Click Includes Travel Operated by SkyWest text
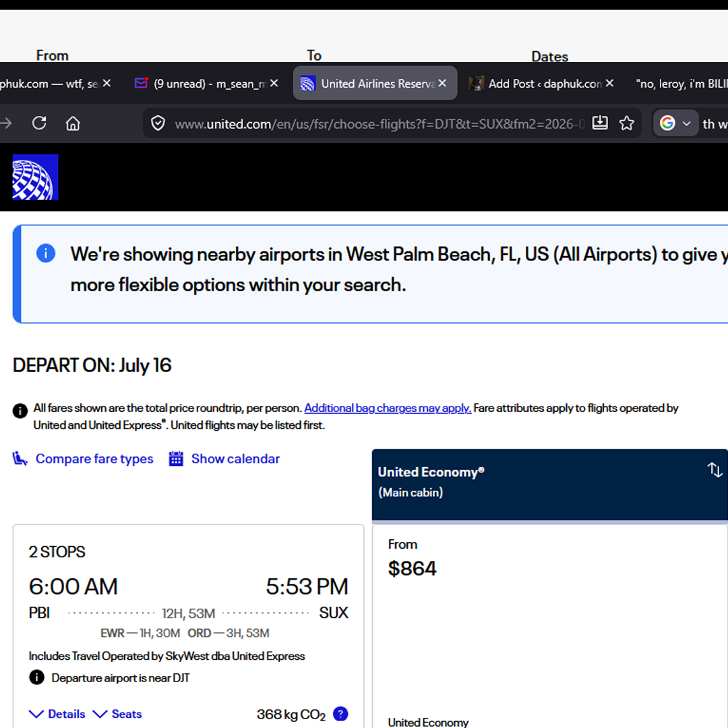The image size is (728, 728). pyautogui.click(x=166, y=656)
